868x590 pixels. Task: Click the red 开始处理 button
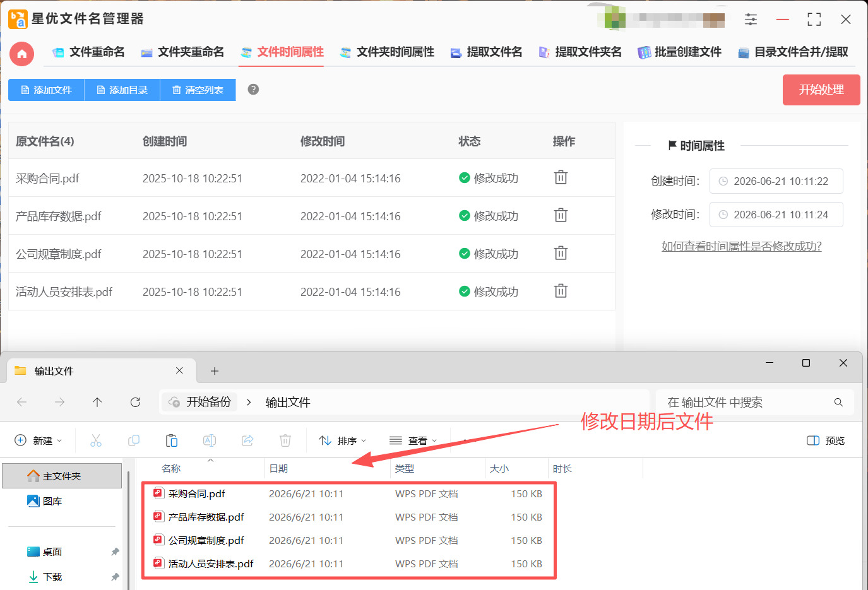821,90
